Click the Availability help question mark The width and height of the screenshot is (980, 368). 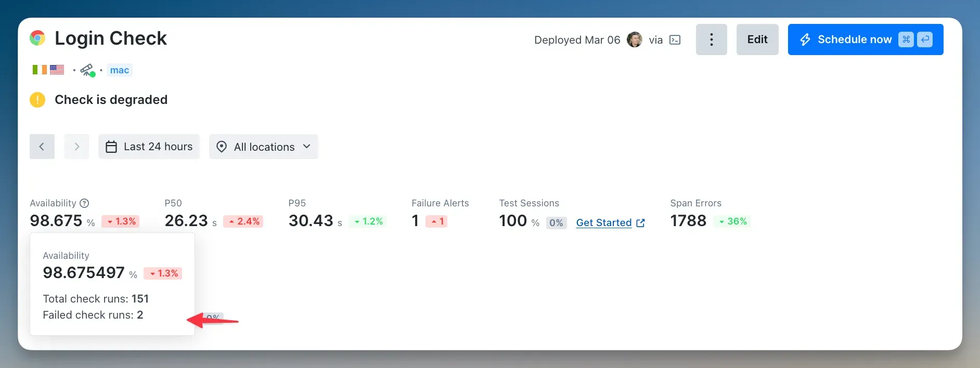point(84,203)
